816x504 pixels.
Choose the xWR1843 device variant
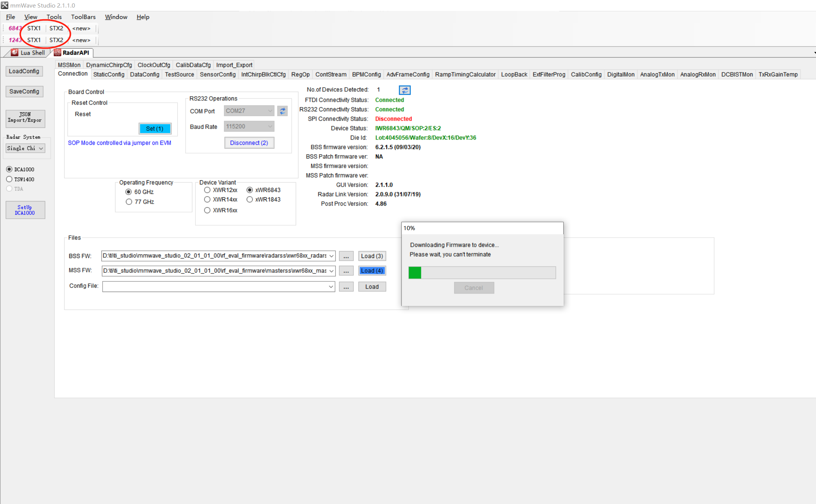click(x=249, y=200)
